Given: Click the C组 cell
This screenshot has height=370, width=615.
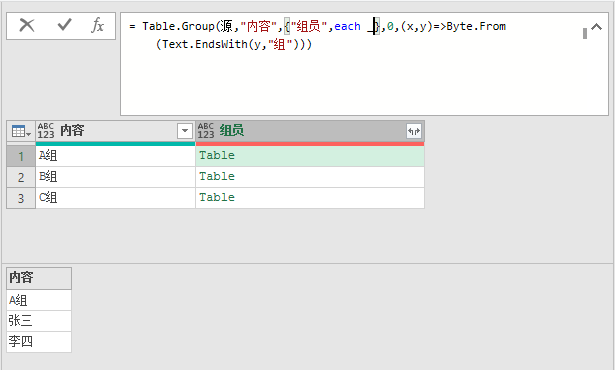Looking at the screenshot, I should (115, 198).
